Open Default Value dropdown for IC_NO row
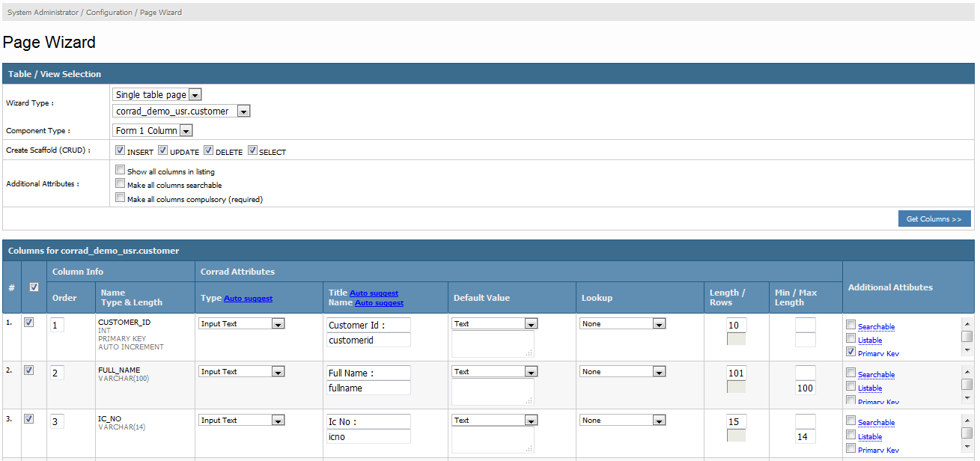Image resolution: width=980 pixels, height=461 pixels. point(494,421)
